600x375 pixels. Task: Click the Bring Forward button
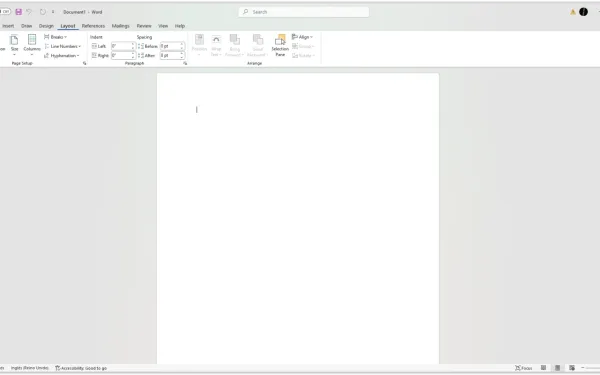(235, 45)
